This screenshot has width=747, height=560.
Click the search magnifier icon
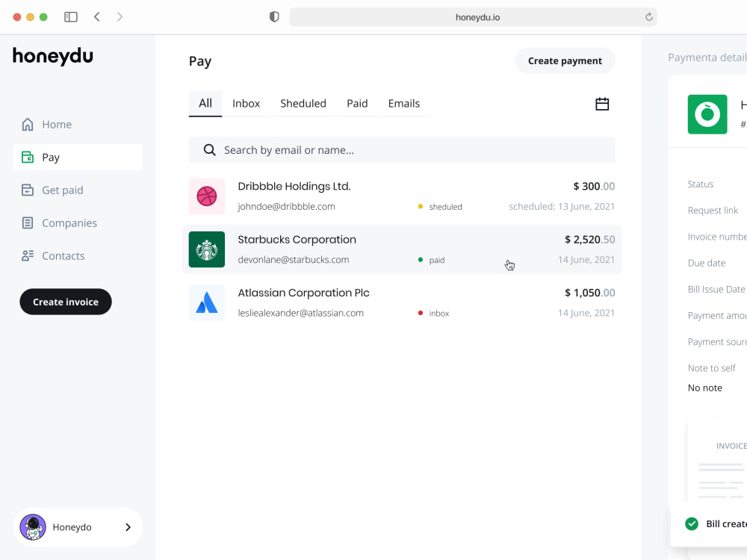209,150
